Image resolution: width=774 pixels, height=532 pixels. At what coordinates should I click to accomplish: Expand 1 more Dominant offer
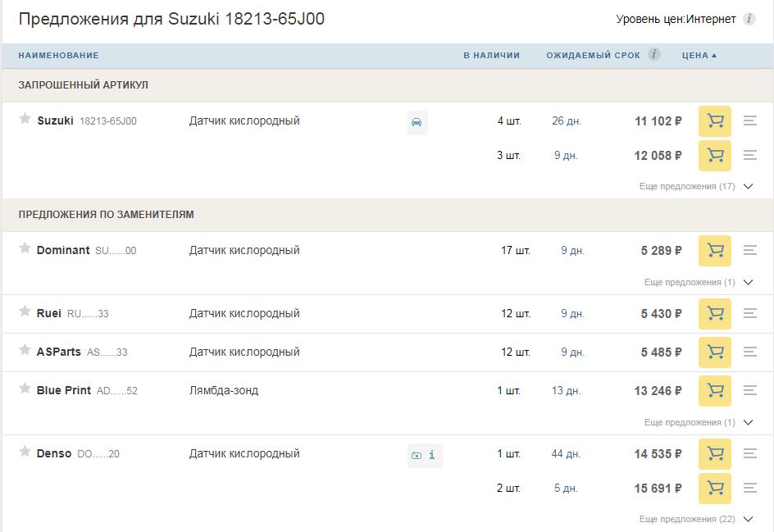[x=699, y=282]
